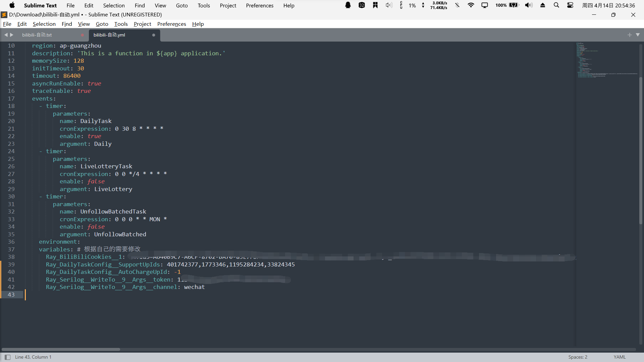Click the vertical scrollbar thumb
Viewport: 644px width, 362px height.
click(641, 151)
